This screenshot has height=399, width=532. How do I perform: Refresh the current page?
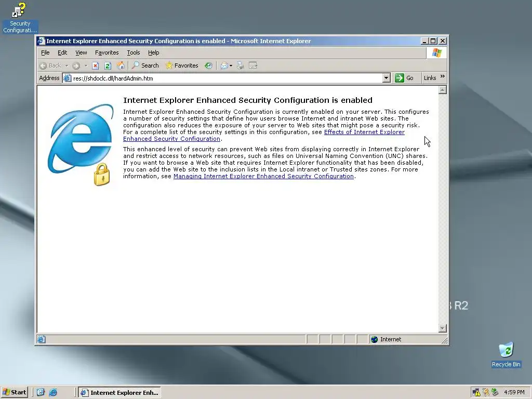108,66
